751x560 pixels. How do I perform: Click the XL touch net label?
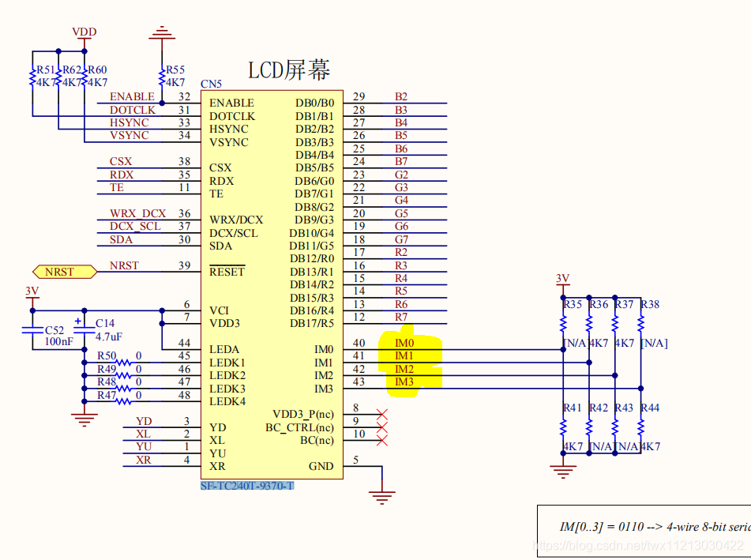(143, 434)
